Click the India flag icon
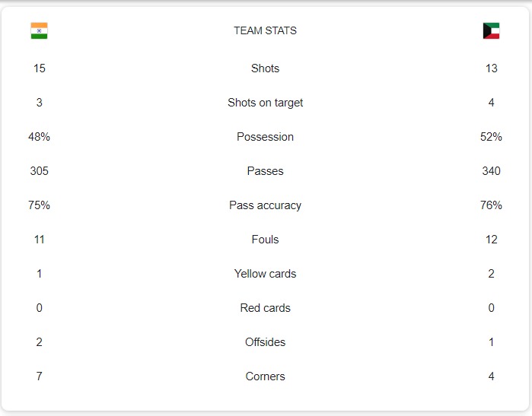The height and width of the screenshot is (416, 532). 39,30
